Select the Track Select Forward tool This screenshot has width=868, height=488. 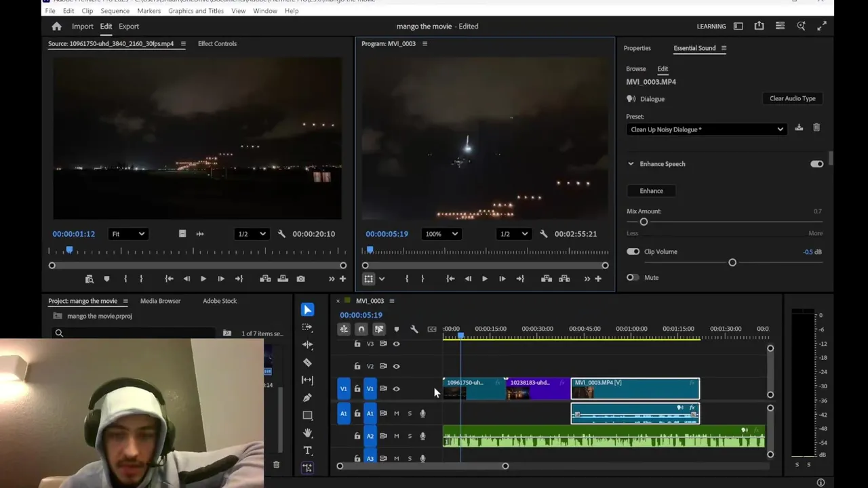[x=308, y=327]
